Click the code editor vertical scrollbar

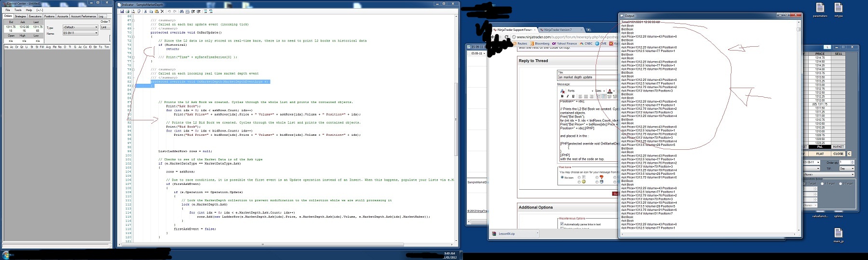(x=456, y=128)
